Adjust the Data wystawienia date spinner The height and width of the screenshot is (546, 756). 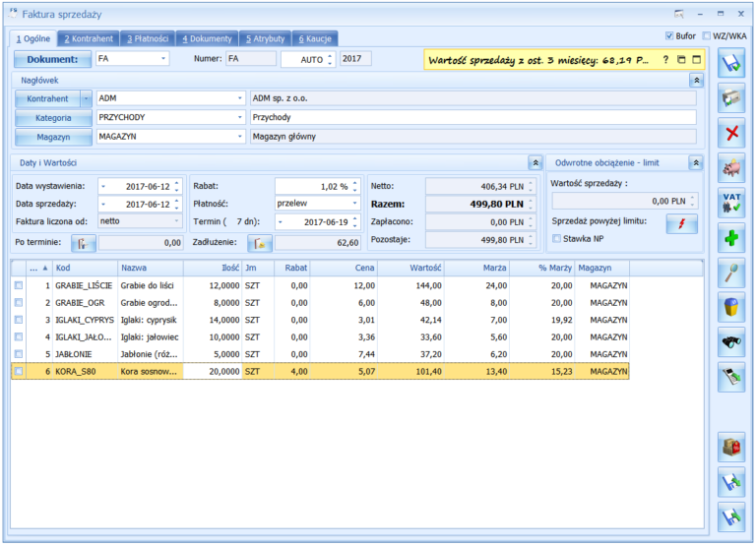pos(177,186)
